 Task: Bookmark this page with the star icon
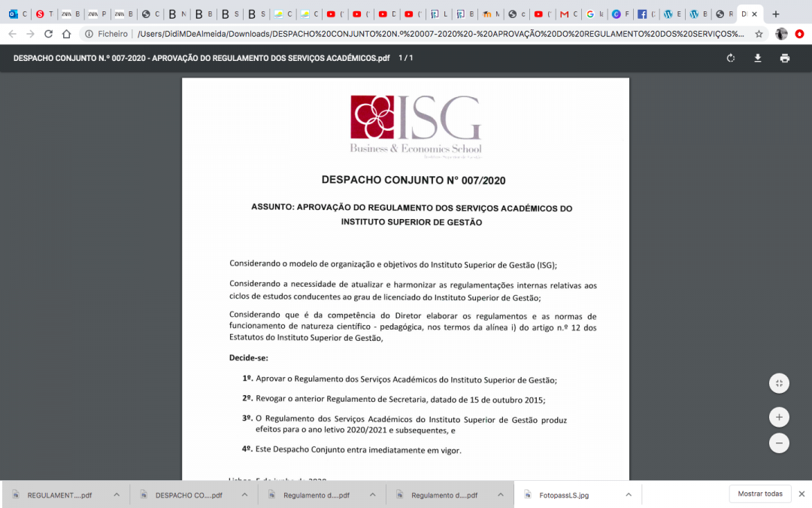coord(759,34)
